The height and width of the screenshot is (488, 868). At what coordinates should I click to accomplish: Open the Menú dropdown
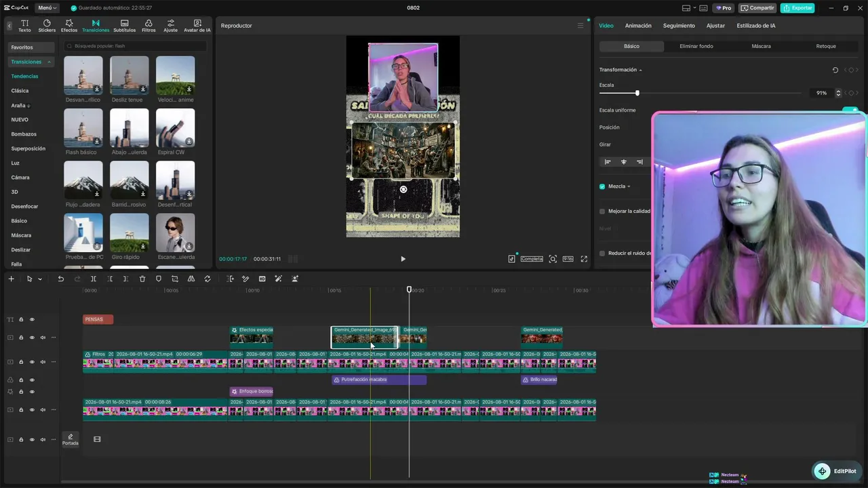pyautogui.click(x=47, y=8)
